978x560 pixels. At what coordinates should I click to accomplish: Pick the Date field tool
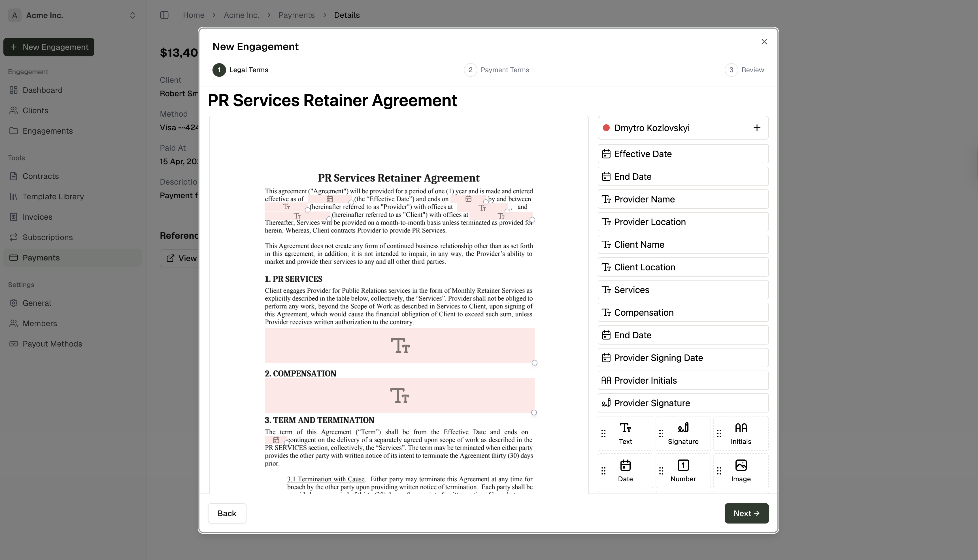[625, 470]
